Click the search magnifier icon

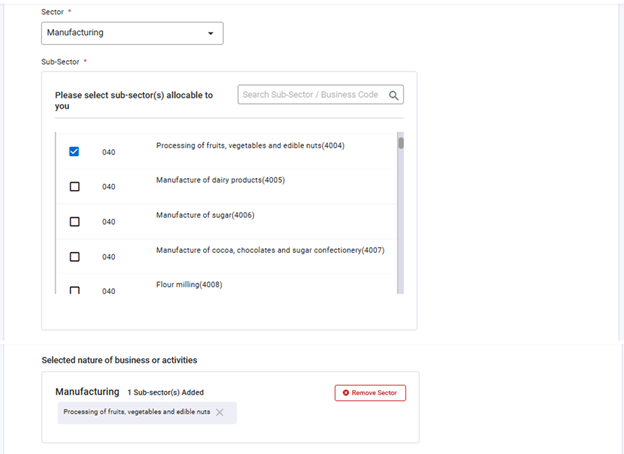point(394,95)
